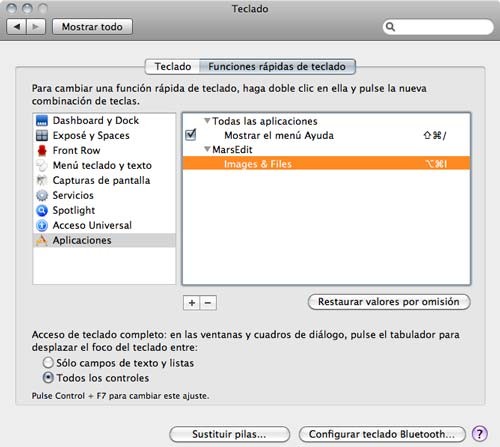The image size is (500, 447).
Task: Click Todas las aplicaciones group label
Action: tap(265, 121)
